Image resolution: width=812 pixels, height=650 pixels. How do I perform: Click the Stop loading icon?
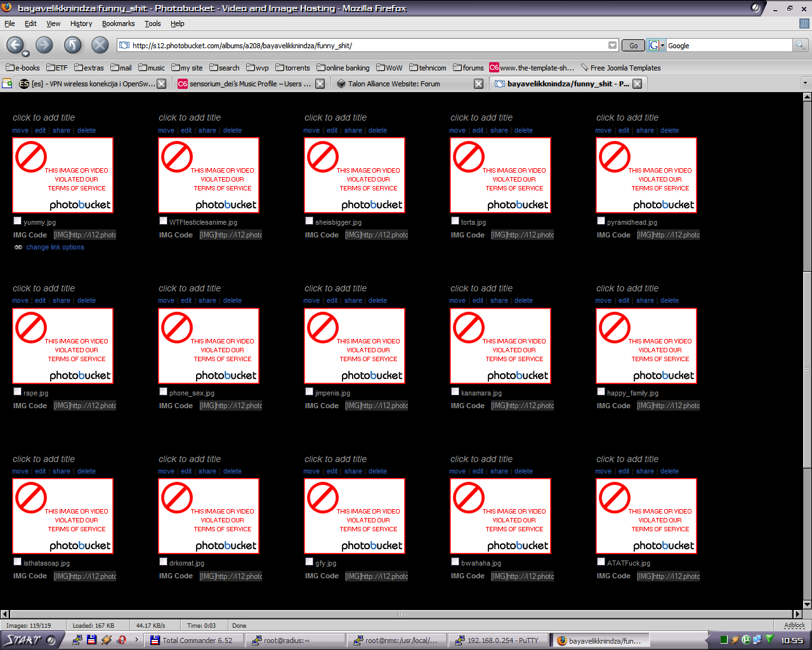(99, 45)
